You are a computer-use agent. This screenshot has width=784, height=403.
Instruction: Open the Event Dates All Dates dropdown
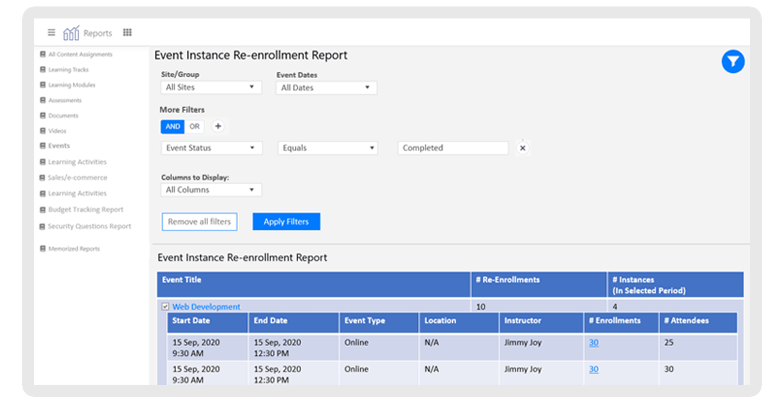326,88
